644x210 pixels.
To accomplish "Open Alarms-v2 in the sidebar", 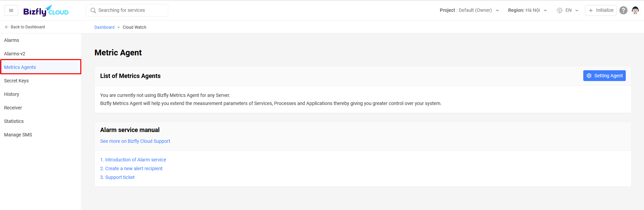I will coord(40,54).
